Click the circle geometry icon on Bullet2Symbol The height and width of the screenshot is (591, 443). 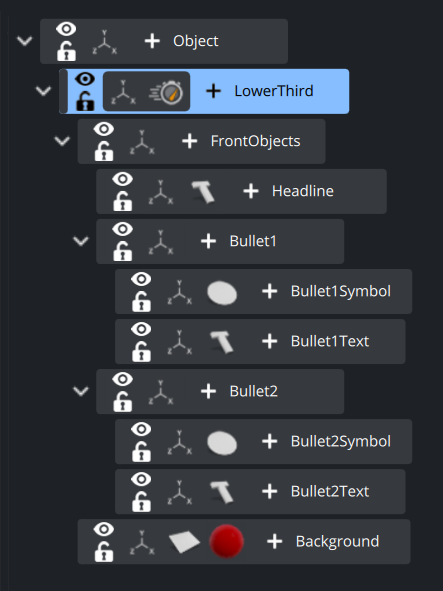[222, 443]
